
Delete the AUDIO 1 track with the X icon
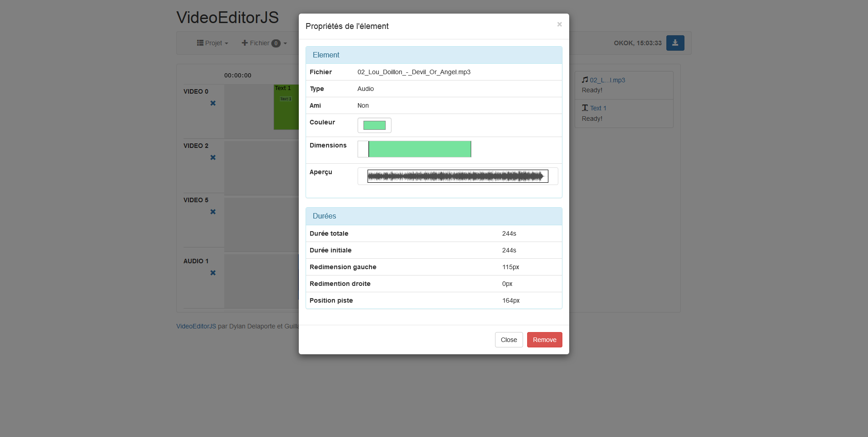[x=213, y=273]
